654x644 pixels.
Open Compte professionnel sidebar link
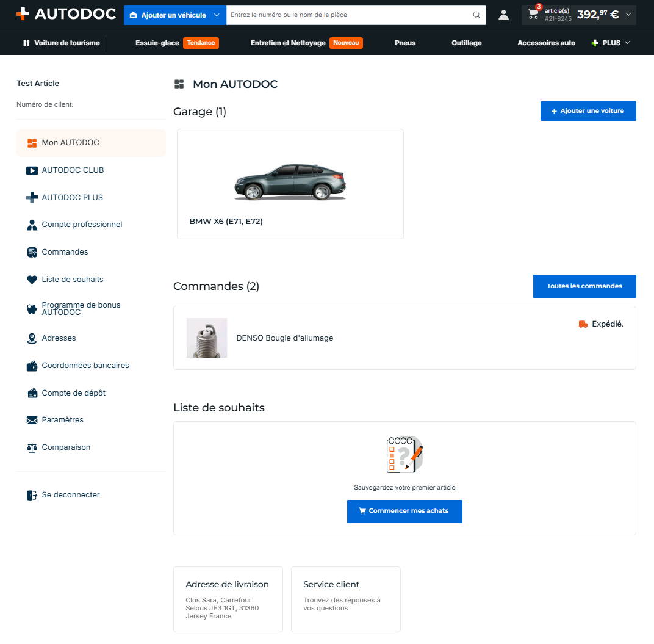coord(82,225)
